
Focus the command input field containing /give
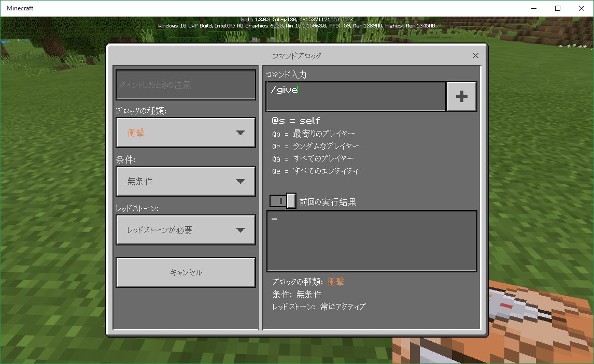pos(356,96)
